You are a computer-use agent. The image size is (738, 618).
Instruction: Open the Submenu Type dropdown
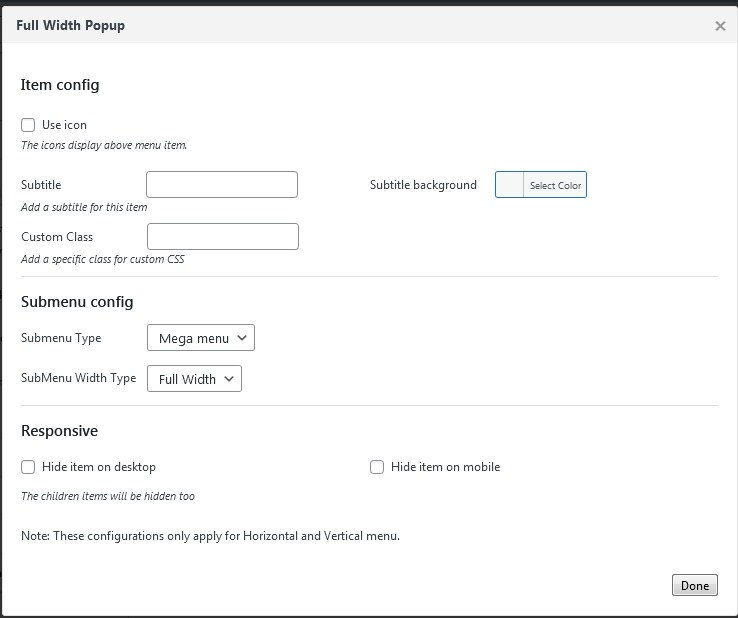point(200,338)
